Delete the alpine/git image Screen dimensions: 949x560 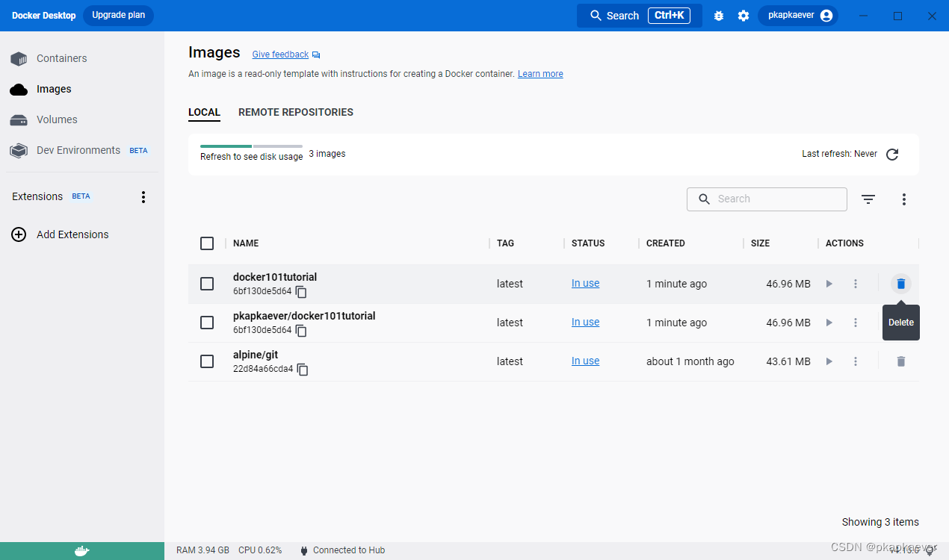click(x=901, y=361)
